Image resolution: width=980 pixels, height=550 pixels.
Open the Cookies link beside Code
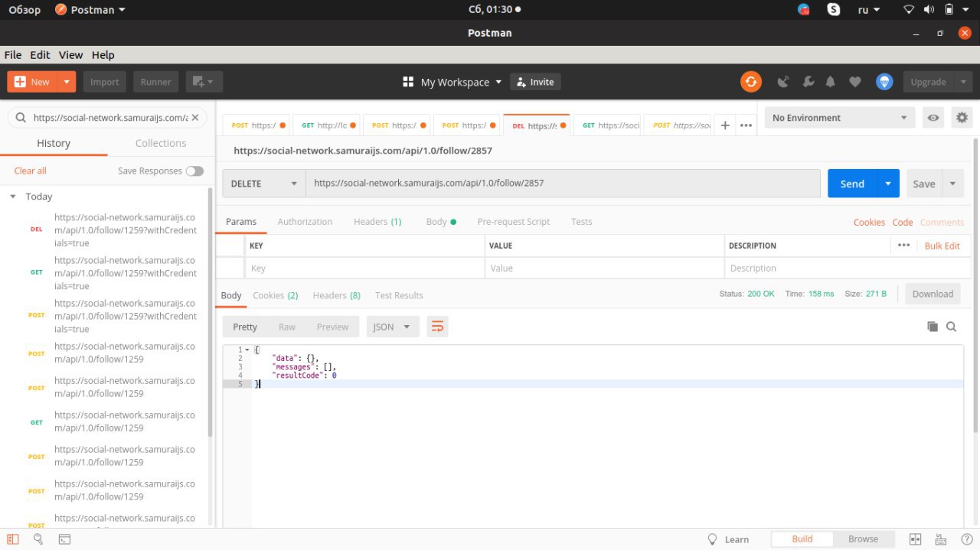click(x=869, y=222)
